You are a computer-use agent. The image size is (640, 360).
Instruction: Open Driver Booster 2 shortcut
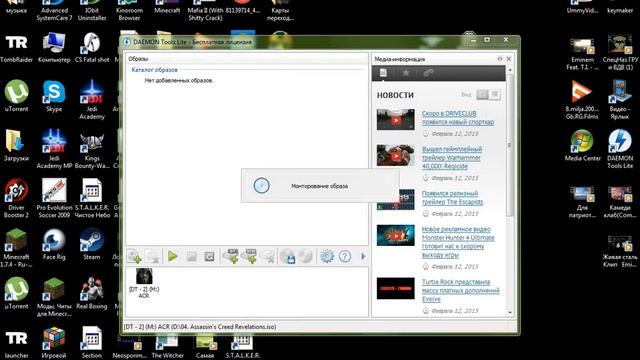[x=16, y=198]
